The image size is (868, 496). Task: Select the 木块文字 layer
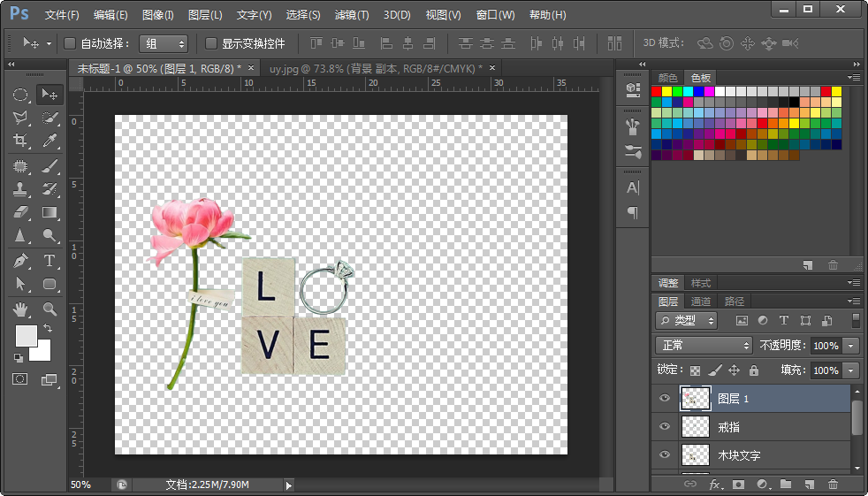point(739,455)
